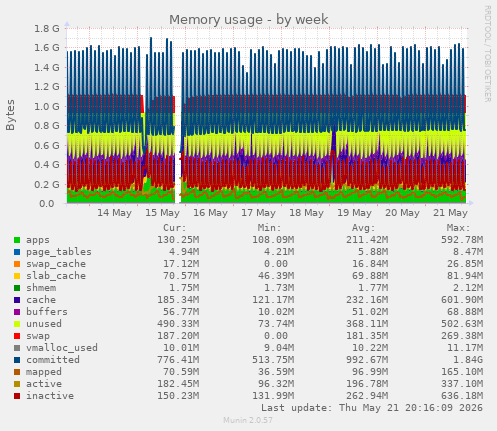
Task: Click the 'slab_cache' legend label
Action: click(x=56, y=276)
